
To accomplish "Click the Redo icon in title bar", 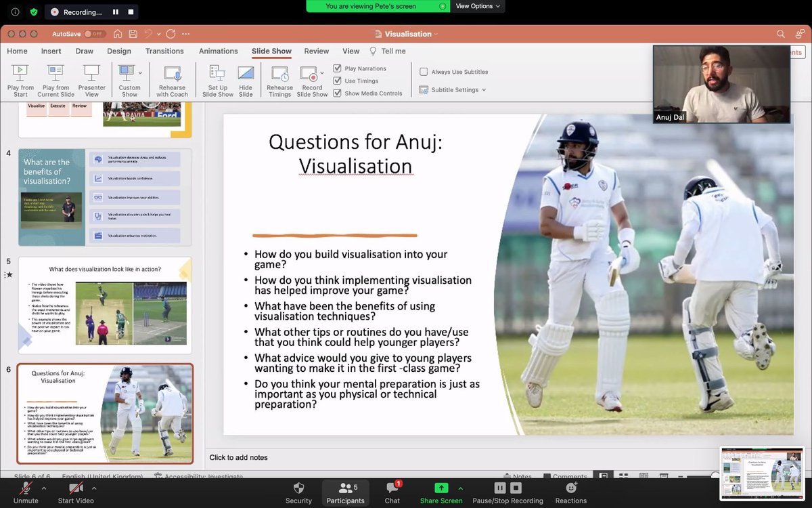I will [171, 34].
